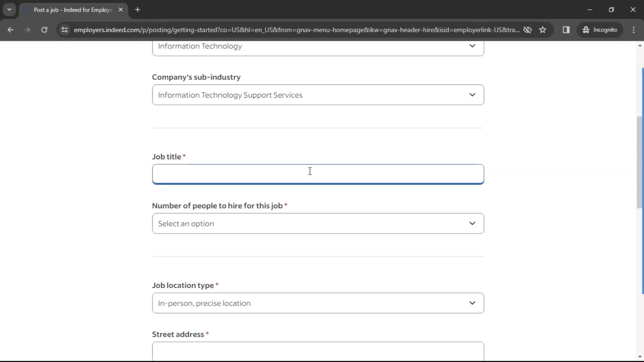Expand the Company sub-industry dropdown
This screenshot has width=644, height=362.
[318, 95]
